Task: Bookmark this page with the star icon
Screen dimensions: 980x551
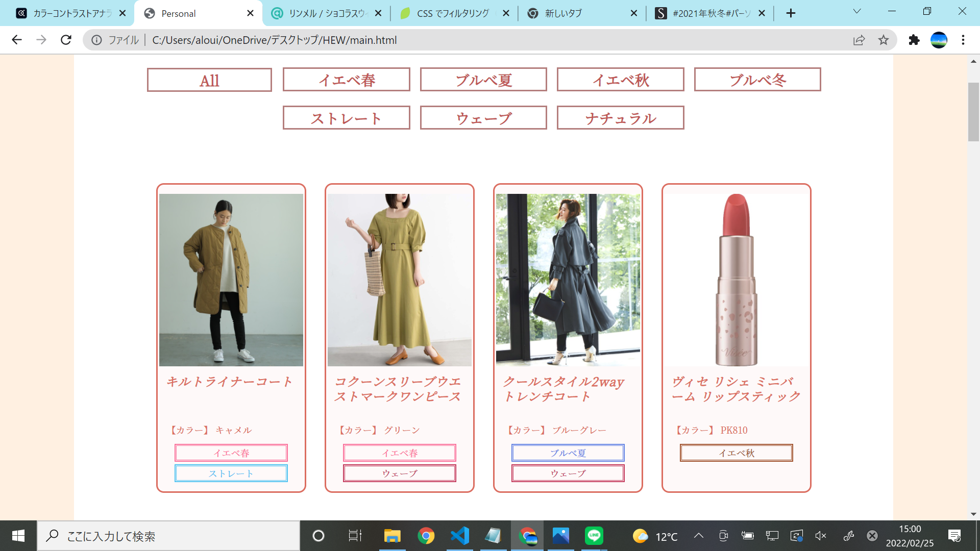Action: click(x=884, y=40)
